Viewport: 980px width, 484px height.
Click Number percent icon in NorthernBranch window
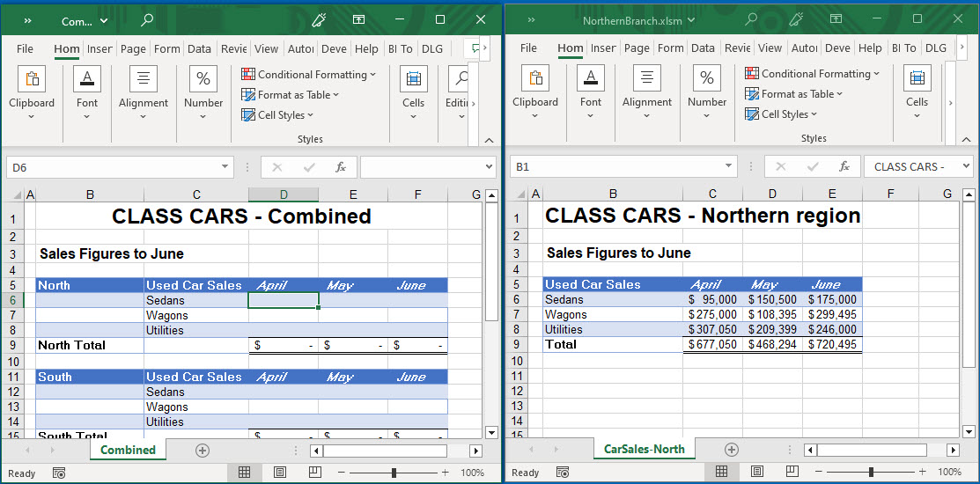pos(707,79)
